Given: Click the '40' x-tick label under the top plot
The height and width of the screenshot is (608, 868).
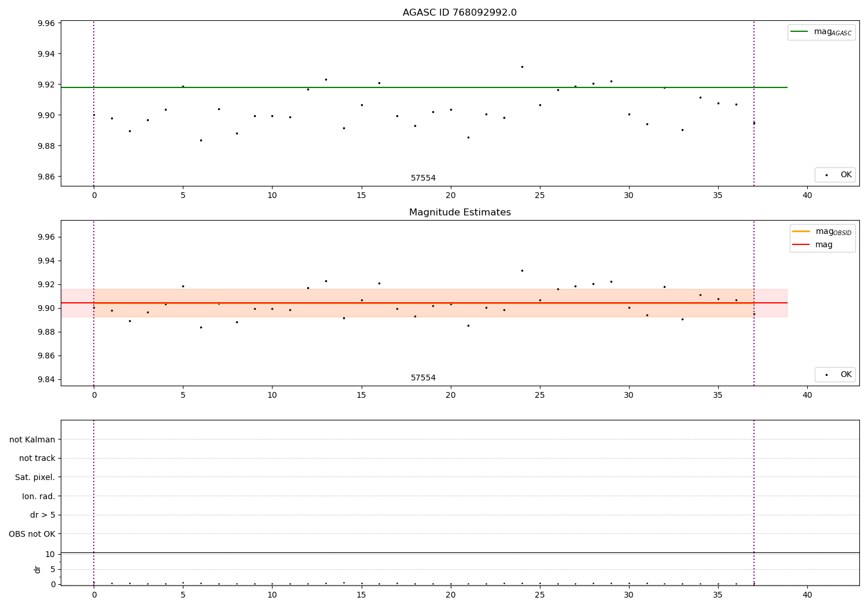Looking at the screenshot, I should [807, 196].
